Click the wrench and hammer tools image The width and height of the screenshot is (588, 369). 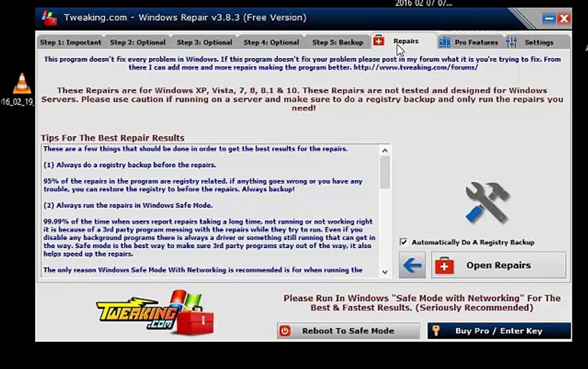[x=487, y=202]
